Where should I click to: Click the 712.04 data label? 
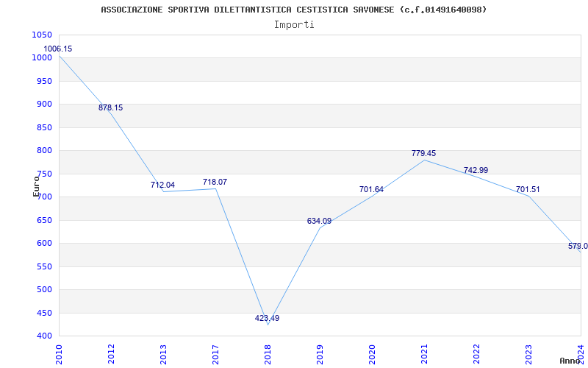click(x=162, y=185)
